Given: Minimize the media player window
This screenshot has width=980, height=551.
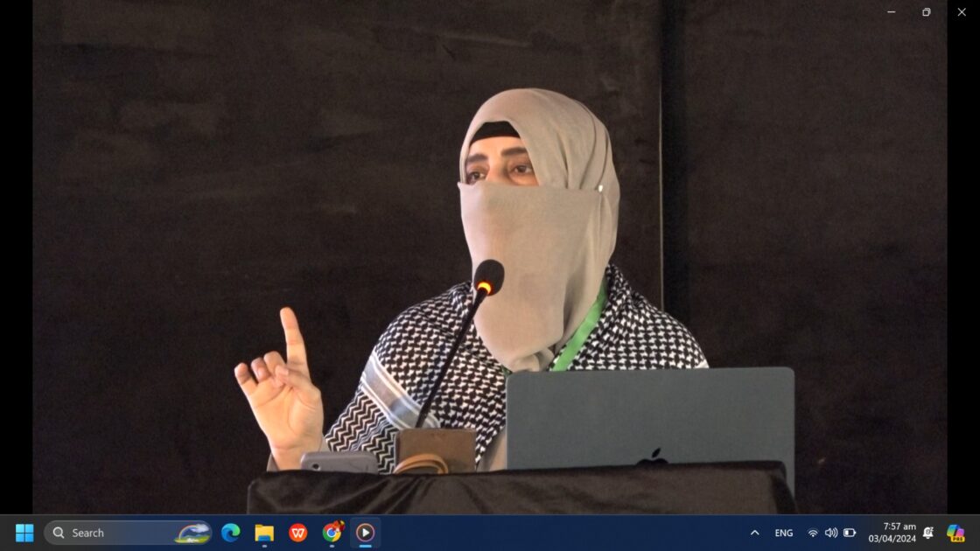Looking at the screenshot, I should (x=892, y=12).
